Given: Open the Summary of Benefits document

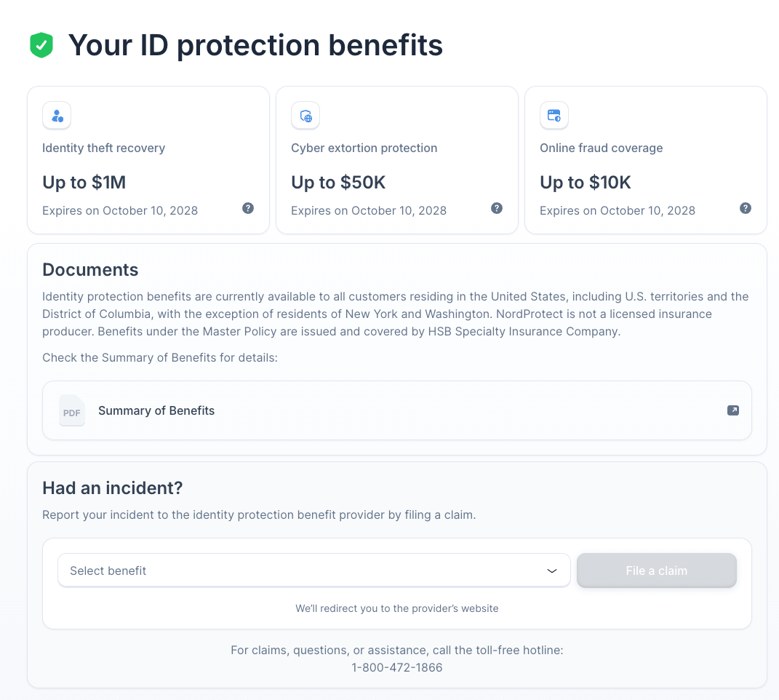Looking at the screenshot, I should tap(156, 410).
